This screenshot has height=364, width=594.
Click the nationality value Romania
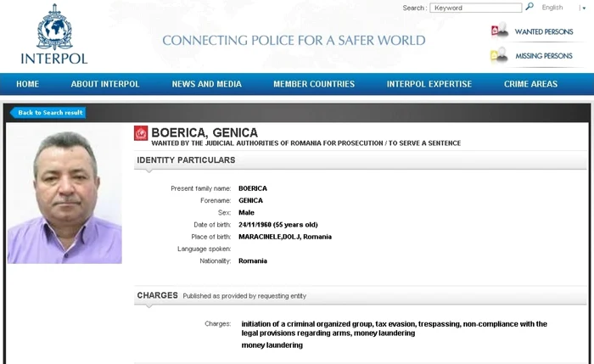click(x=253, y=261)
